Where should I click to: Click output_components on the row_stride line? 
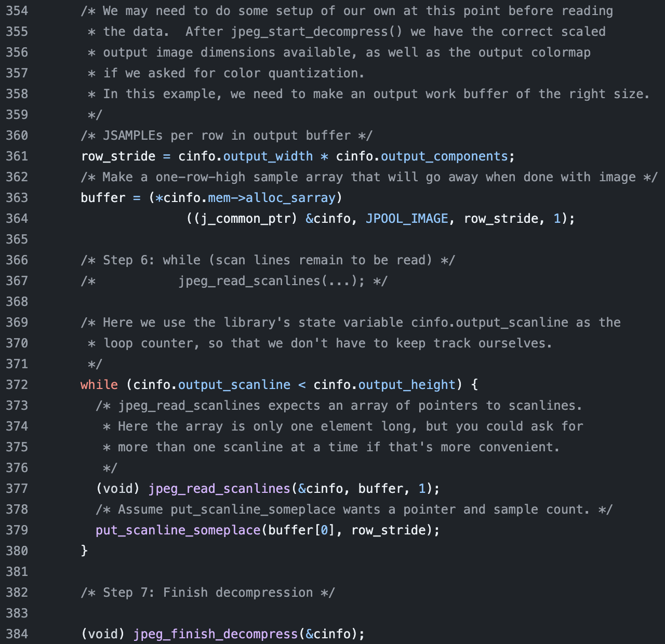point(444,156)
